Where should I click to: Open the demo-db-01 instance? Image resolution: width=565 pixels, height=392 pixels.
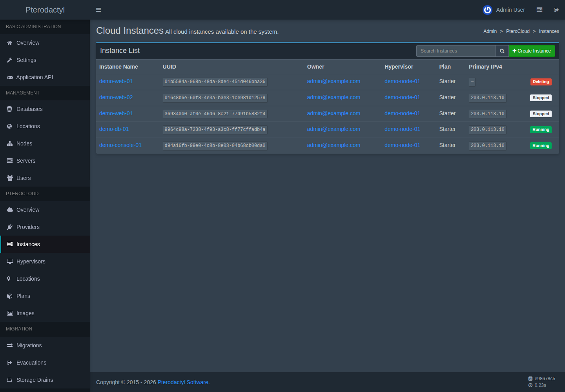114,129
